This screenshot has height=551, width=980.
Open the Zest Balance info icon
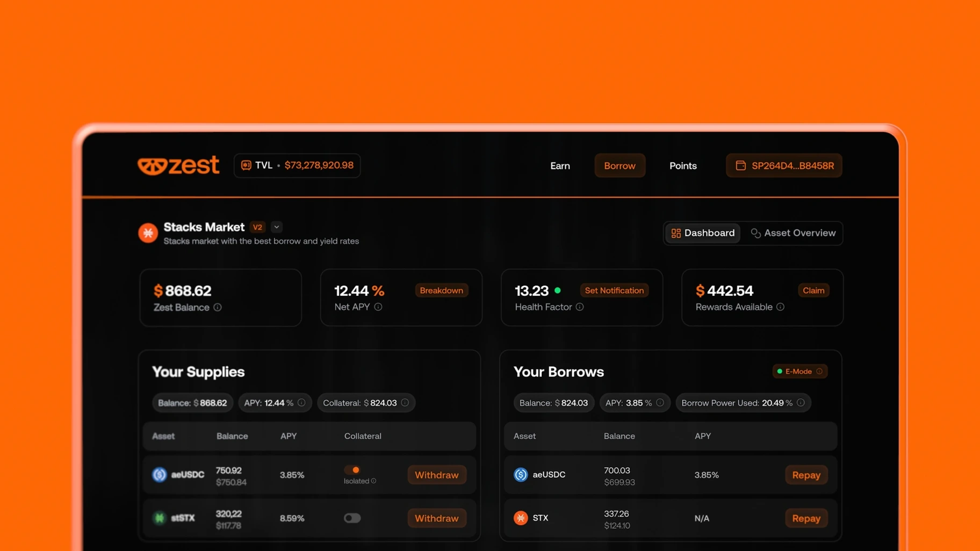pos(218,307)
